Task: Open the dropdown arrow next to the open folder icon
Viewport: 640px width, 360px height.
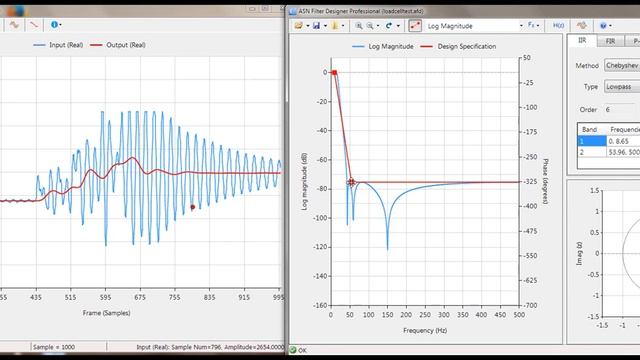Action: (x=308, y=26)
